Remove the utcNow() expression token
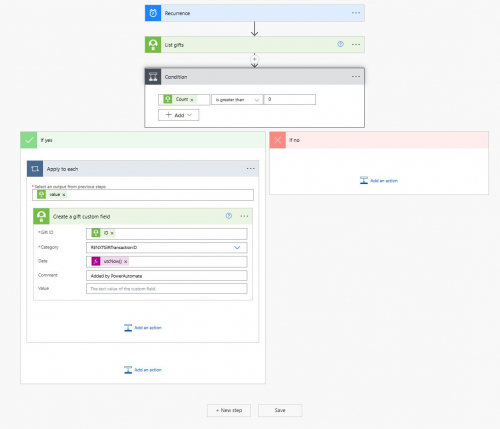The height and width of the screenshot is (429, 500). 126,262
